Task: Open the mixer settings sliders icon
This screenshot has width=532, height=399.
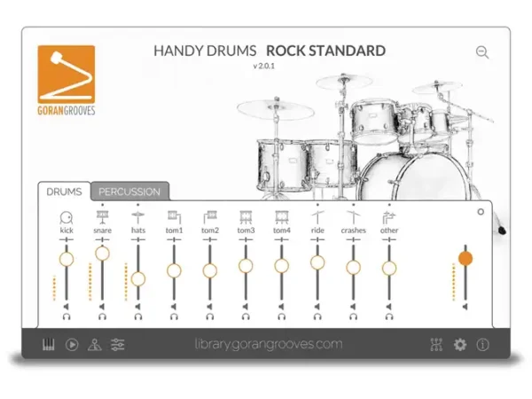Action: tap(118, 345)
